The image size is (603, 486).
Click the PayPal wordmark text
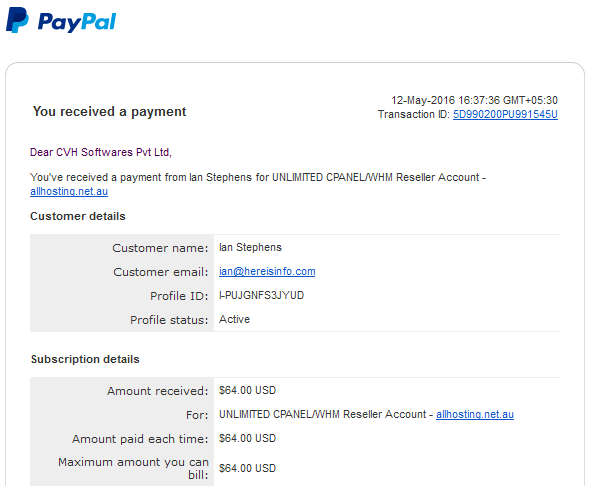point(77,22)
